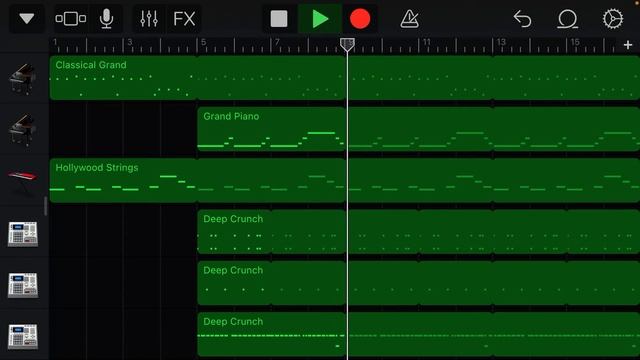Start playback with the green play button
Screen dimensions: 640x360
coord(320,19)
